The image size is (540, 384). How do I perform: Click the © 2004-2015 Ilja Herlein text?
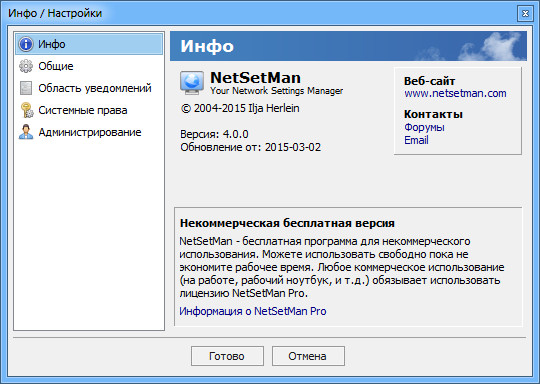click(x=240, y=108)
